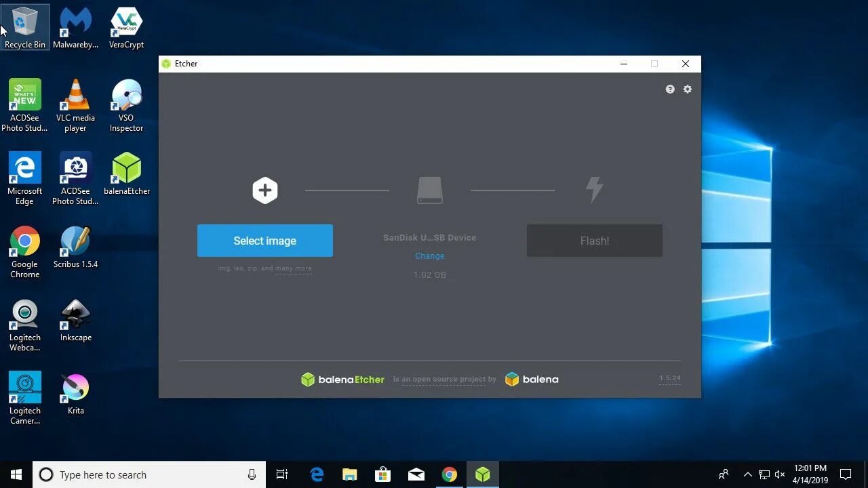The width and height of the screenshot is (868, 488).
Task: Expand the hidden system tray icons
Action: tap(748, 474)
